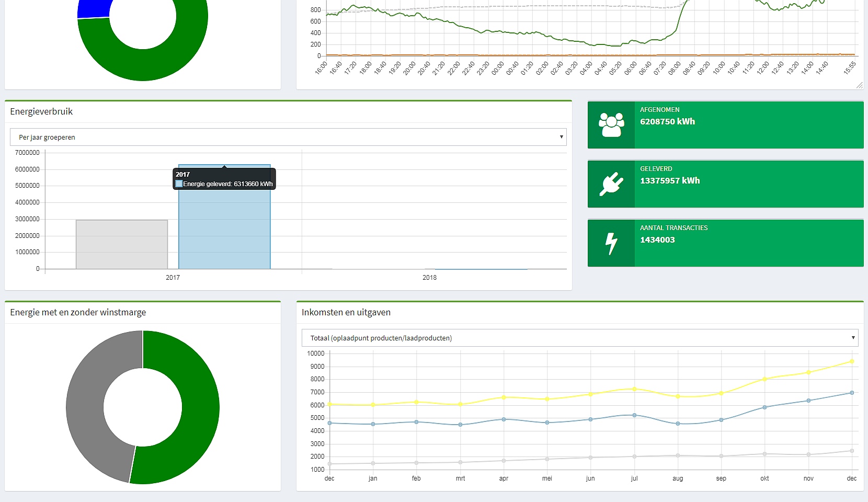Click the Inkomsten en uitgaven title

click(x=346, y=312)
